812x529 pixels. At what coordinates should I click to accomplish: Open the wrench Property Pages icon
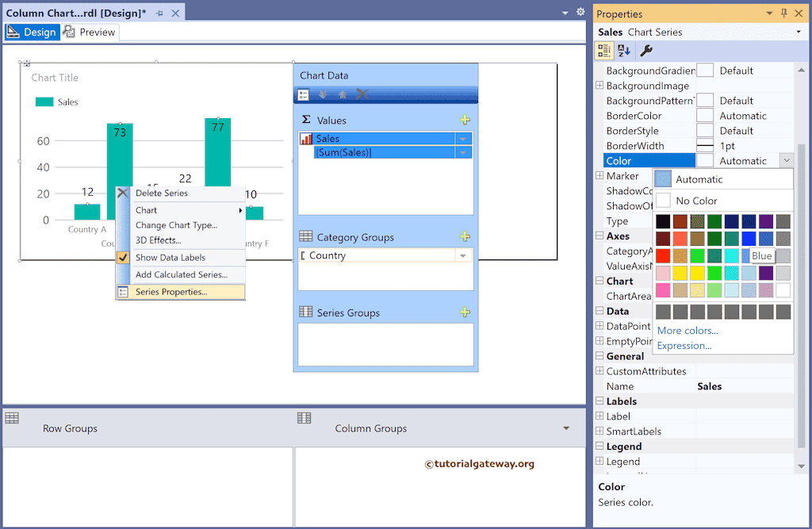click(x=645, y=50)
